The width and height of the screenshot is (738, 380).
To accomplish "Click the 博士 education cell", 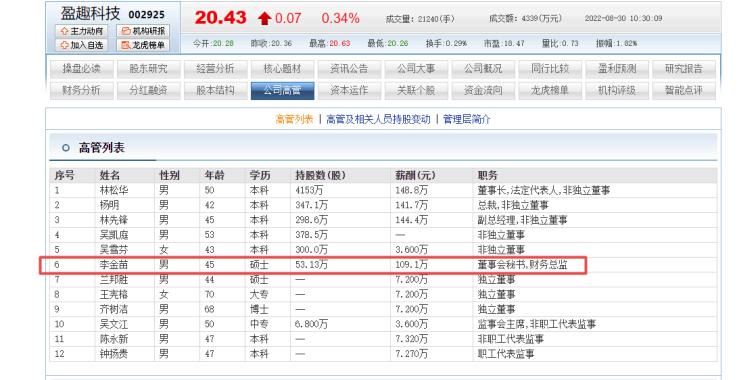I will (x=259, y=309).
